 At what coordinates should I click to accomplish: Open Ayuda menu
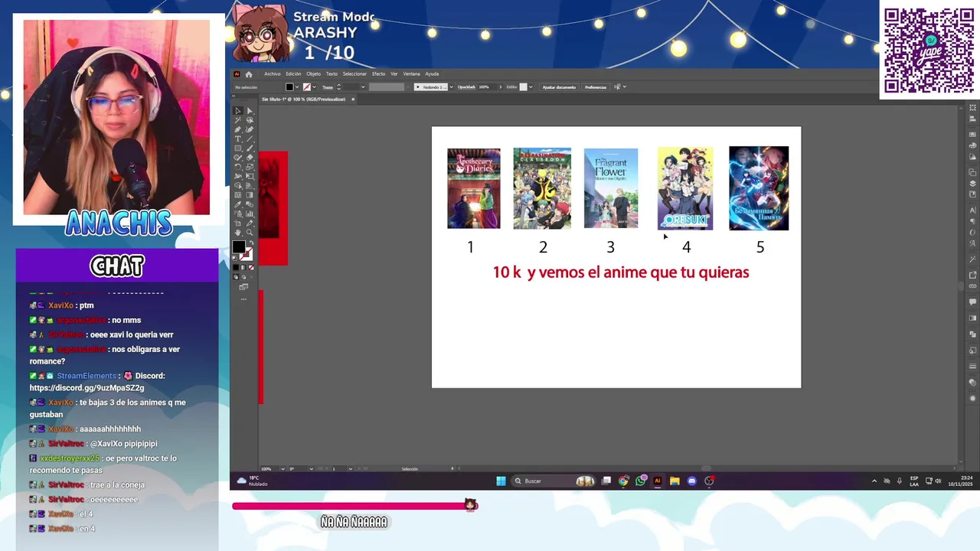tap(432, 73)
